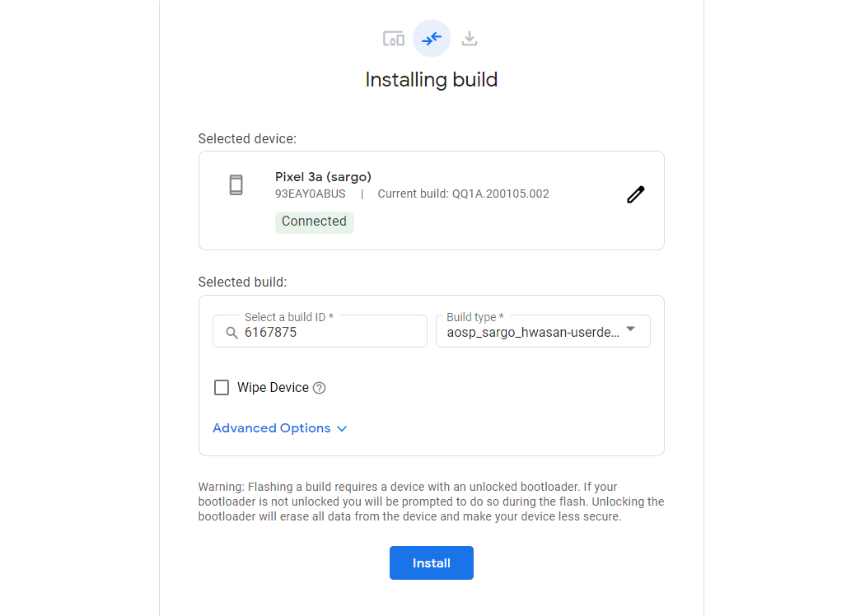
Task: Open the Wipe Device help tooltip icon
Action: point(320,388)
